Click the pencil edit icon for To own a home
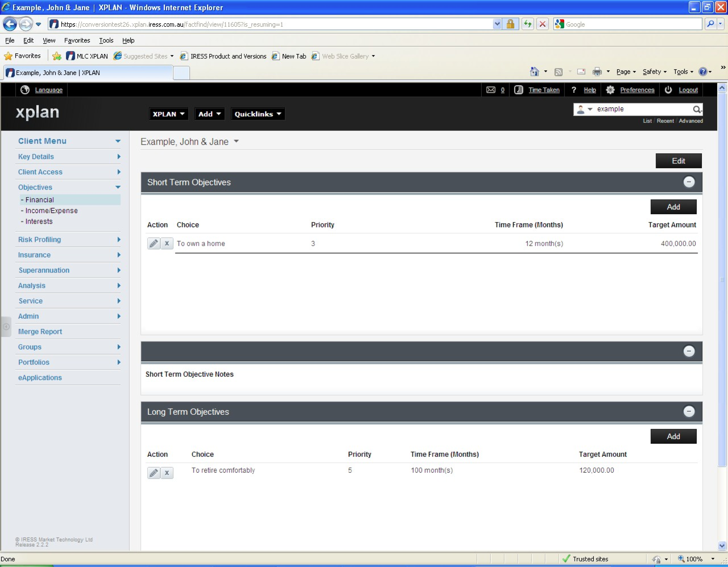This screenshot has height=567, width=728. point(153,243)
